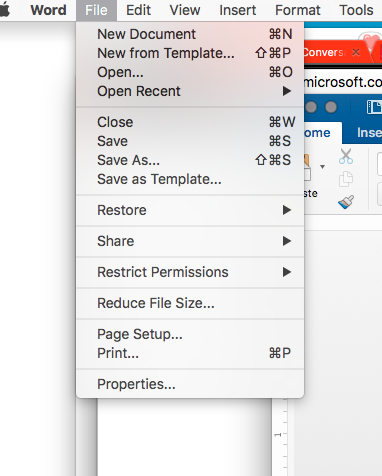The height and width of the screenshot is (476, 382).
Task: Click the Cut scissors icon
Action: pyautogui.click(x=346, y=156)
